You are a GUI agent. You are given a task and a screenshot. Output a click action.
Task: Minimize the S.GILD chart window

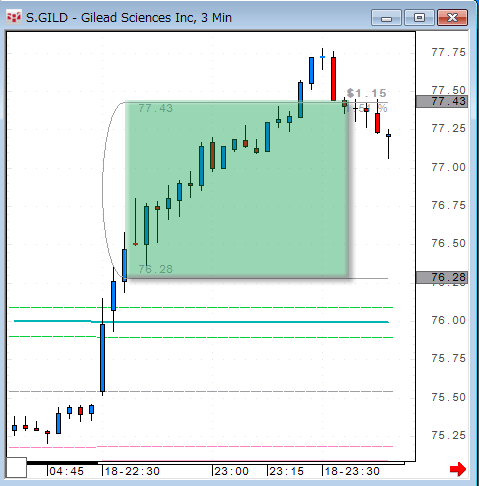pos(386,18)
